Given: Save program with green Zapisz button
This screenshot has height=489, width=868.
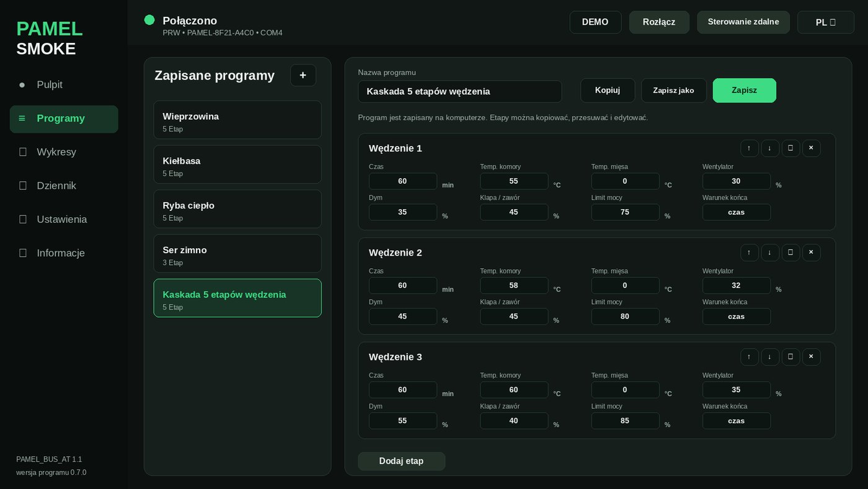Looking at the screenshot, I should [745, 91].
